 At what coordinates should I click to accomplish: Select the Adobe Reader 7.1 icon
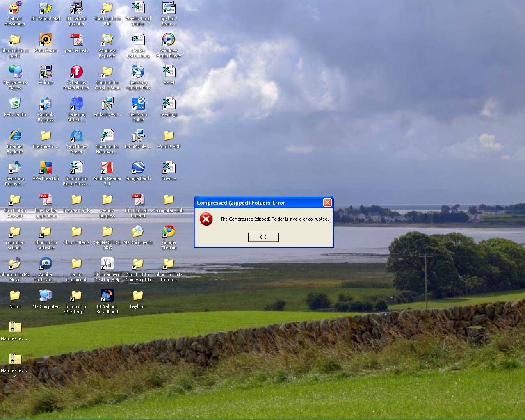coord(107,168)
